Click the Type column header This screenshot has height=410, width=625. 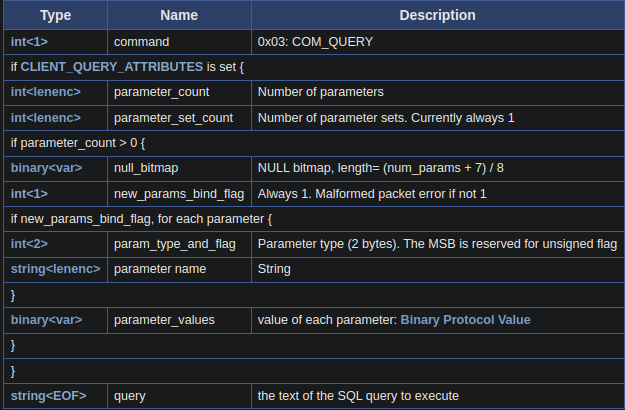[x=55, y=15]
